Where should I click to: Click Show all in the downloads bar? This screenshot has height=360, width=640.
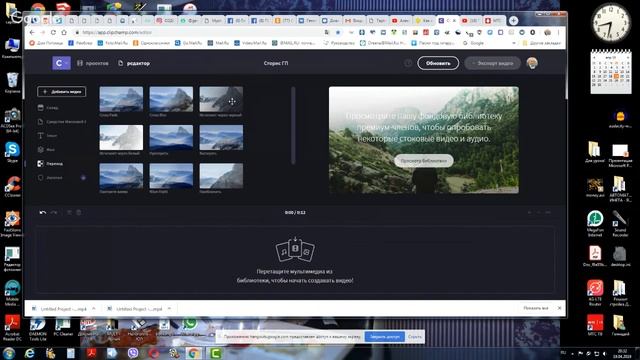tap(536, 308)
